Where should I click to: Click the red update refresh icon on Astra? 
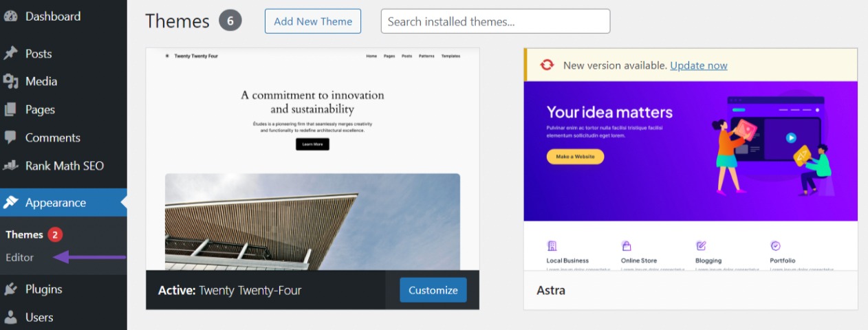coord(547,65)
